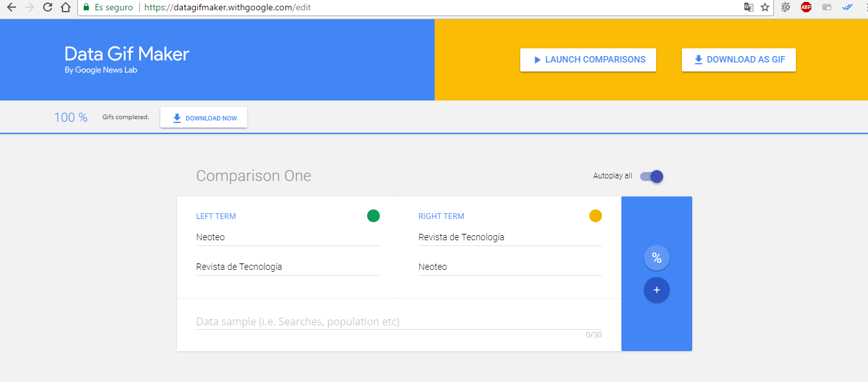Pick right term yellow color circle
868x382 pixels.
click(596, 216)
